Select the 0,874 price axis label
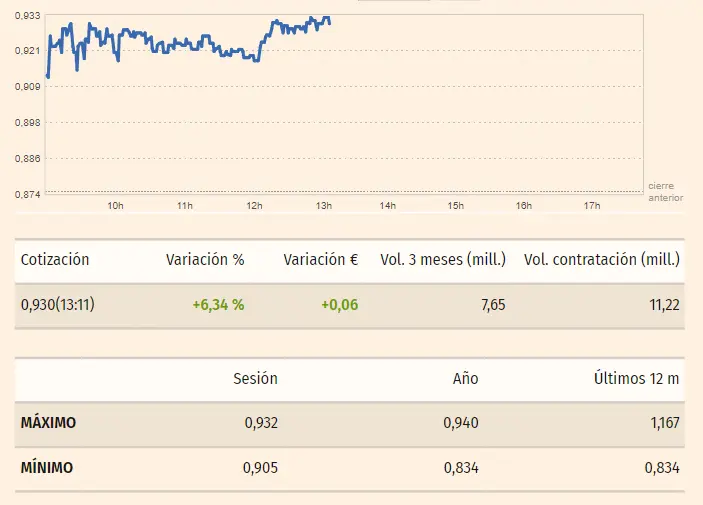The image size is (703, 505). (x=27, y=194)
